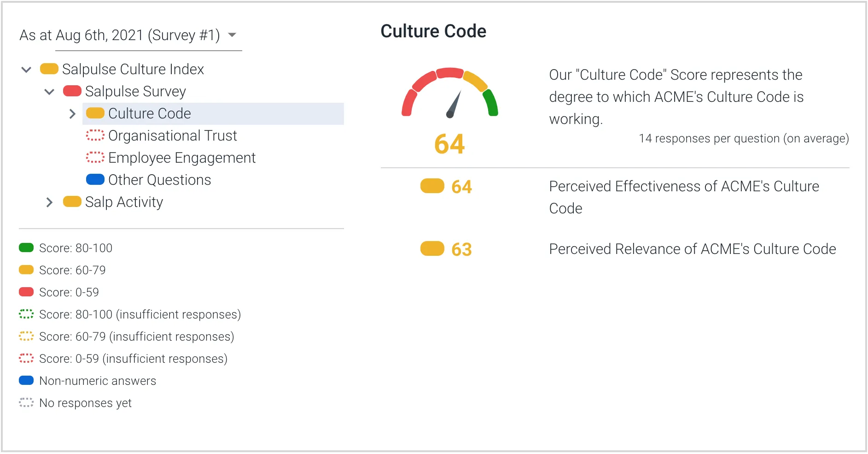Click grey No responses yet legend icon

26,403
